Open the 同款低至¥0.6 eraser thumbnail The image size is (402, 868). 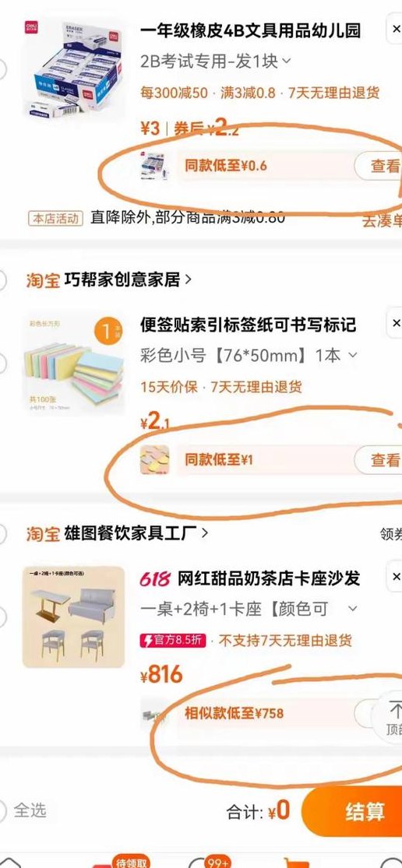click(x=154, y=166)
